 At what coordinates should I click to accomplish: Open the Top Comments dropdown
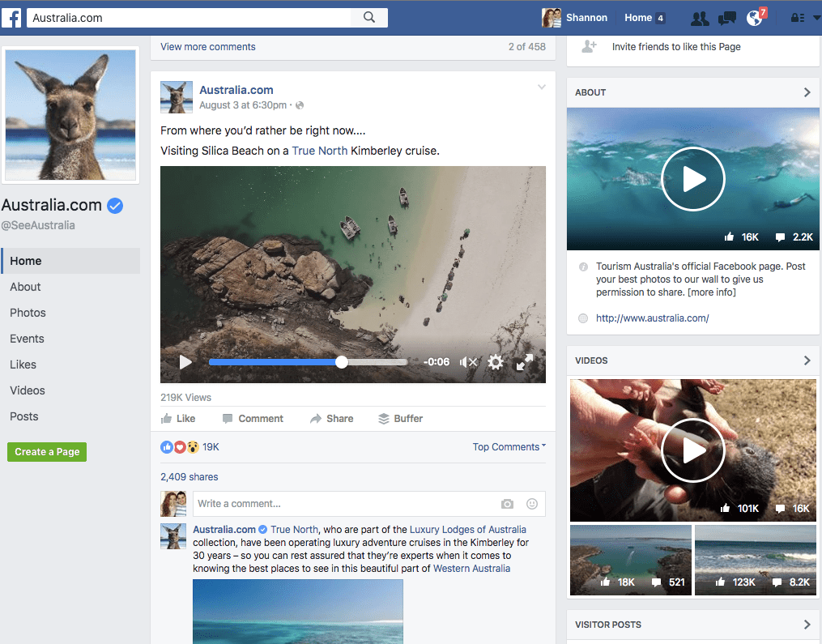509,447
